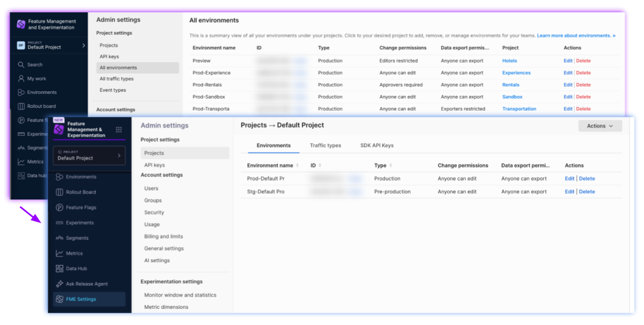Open the Hotels project link
Screen dimensions: 644x325
coord(509,61)
